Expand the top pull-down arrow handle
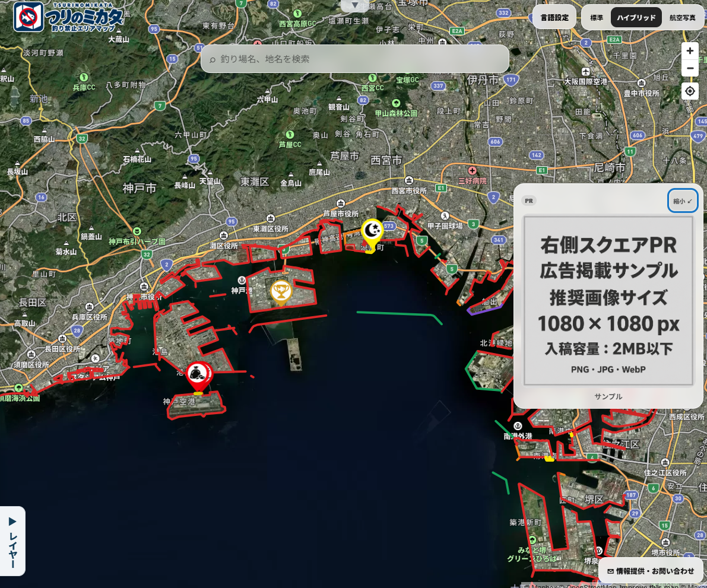 354,5
